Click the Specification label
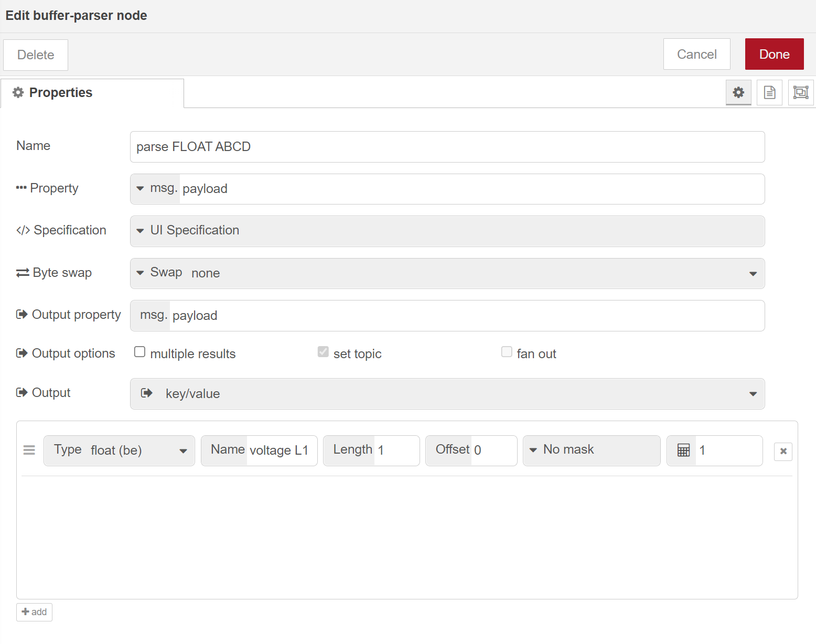This screenshot has width=816, height=644. coord(61,230)
